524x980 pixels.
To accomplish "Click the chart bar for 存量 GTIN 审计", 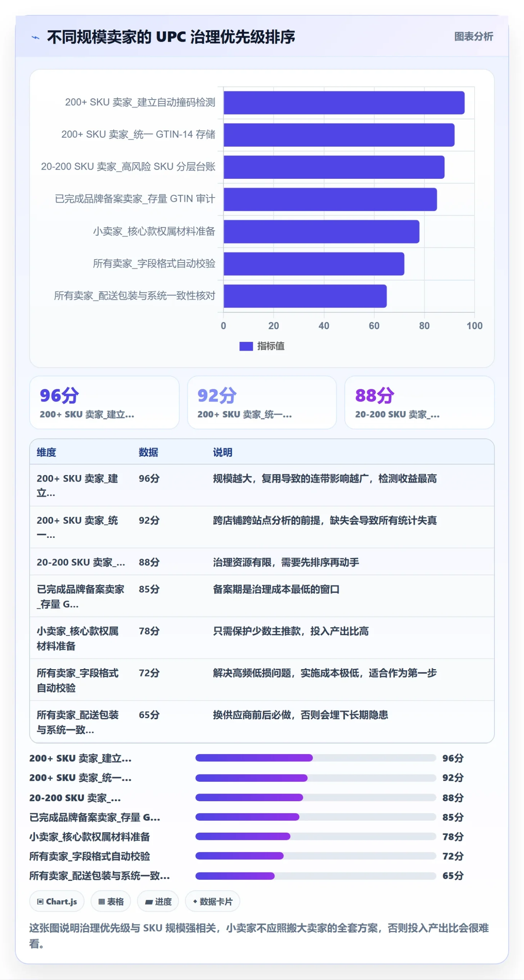I will [330, 199].
